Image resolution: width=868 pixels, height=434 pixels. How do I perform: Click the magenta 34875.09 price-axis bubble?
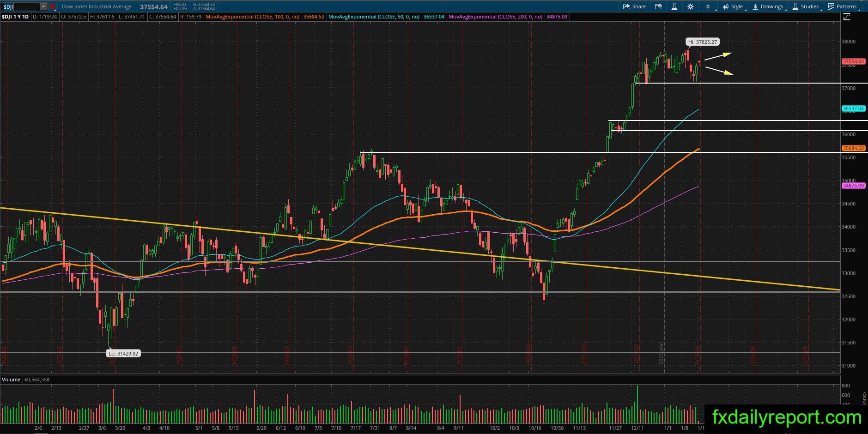coord(853,186)
